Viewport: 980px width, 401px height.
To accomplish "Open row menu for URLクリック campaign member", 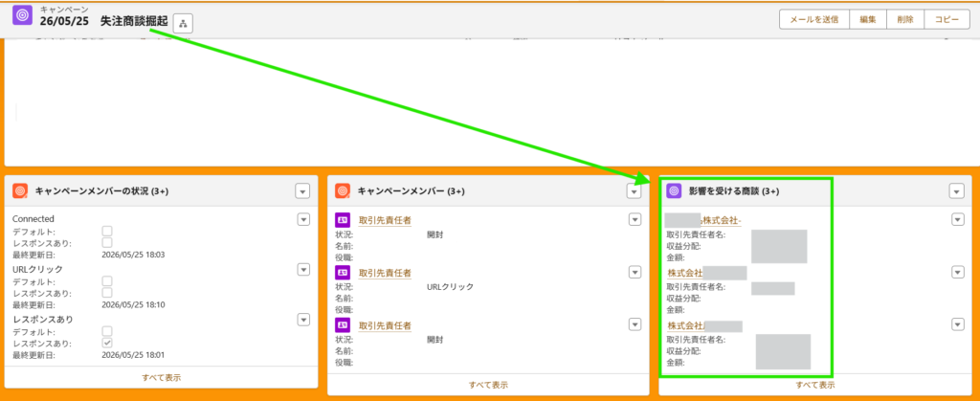I will point(635,272).
